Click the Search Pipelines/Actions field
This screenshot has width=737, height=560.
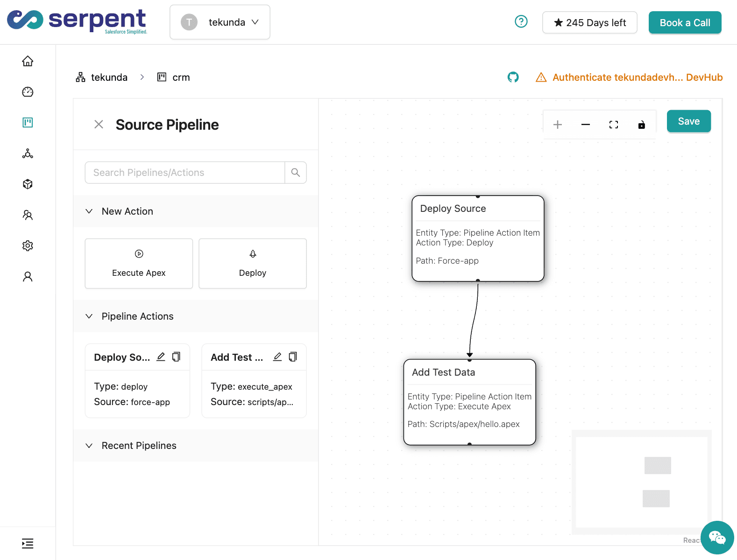[185, 173]
